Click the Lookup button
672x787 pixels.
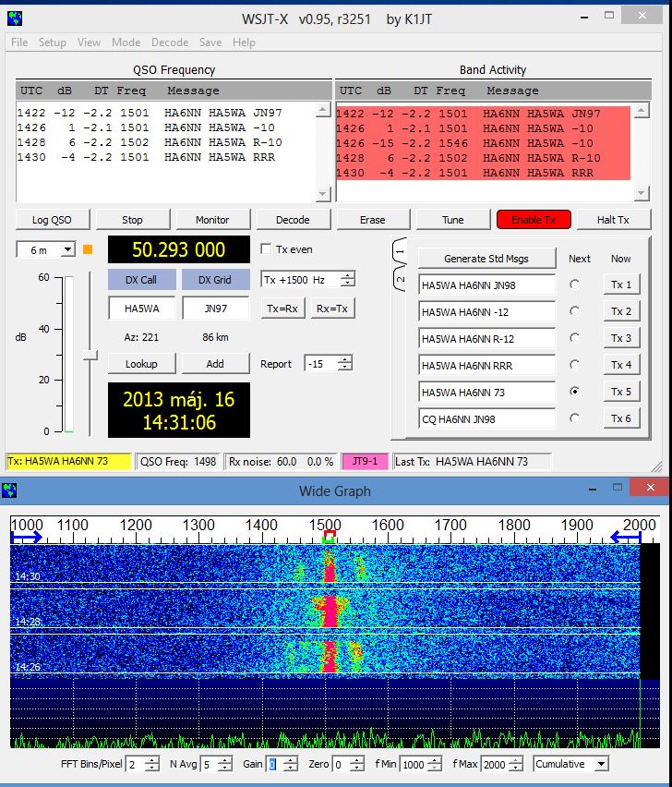coord(141,364)
